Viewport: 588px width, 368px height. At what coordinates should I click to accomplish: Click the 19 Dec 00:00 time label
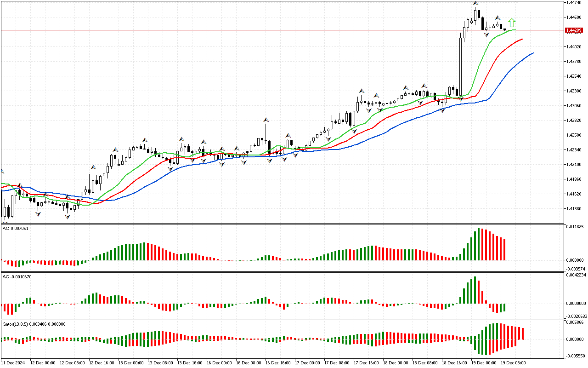[x=484, y=363]
